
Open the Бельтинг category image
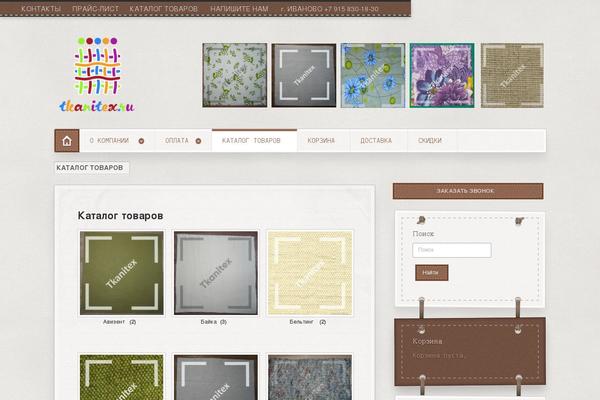point(310,273)
